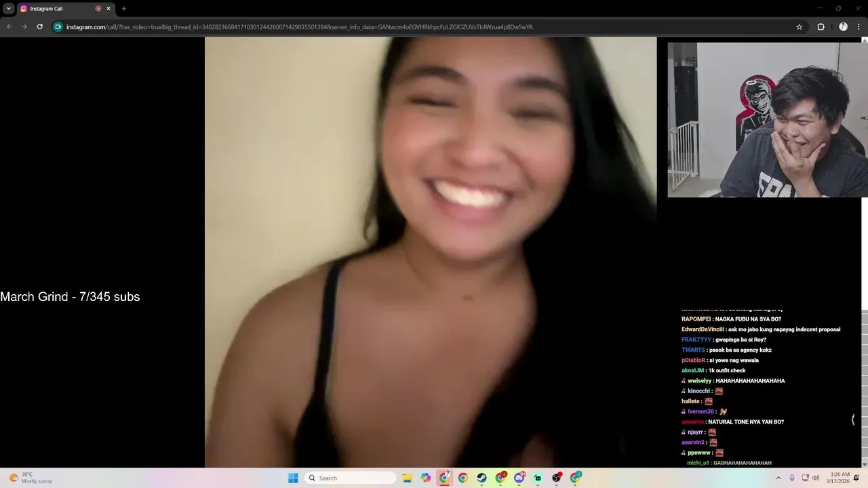The height and width of the screenshot is (488, 868).
Task: Click the streamer webcam overlay
Action: click(x=768, y=120)
